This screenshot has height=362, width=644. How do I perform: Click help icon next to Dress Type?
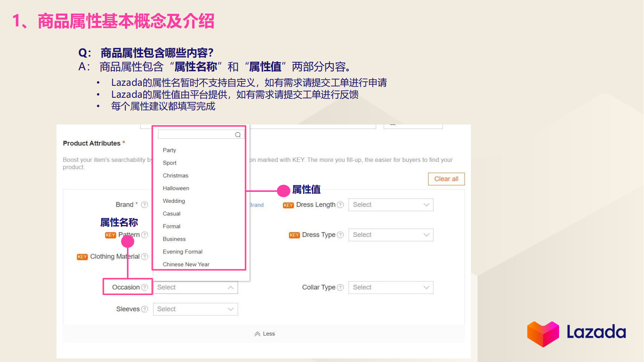tap(340, 235)
